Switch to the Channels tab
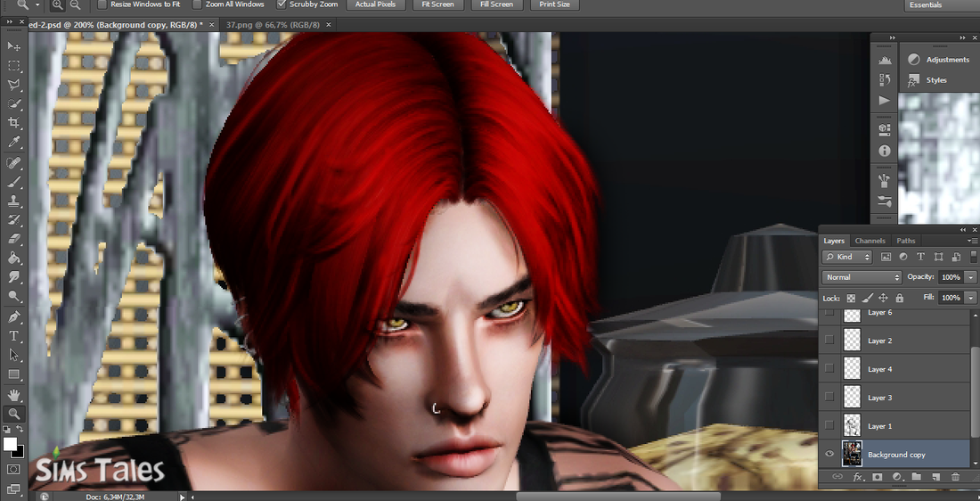This screenshot has height=501, width=980. pos(870,241)
